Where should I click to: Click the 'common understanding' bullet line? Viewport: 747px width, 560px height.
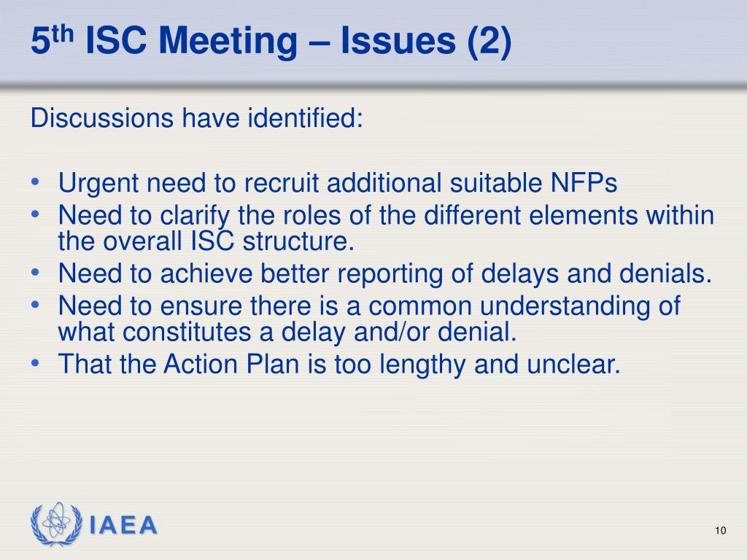pyautogui.click(x=369, y=306)
